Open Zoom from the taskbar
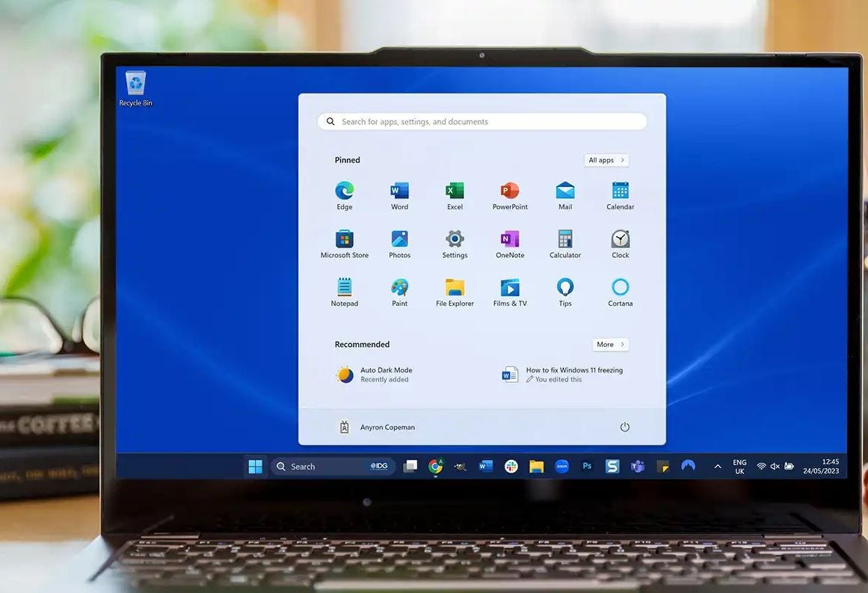This screenshot has width=868, height=593. click(x=562, y=466)
